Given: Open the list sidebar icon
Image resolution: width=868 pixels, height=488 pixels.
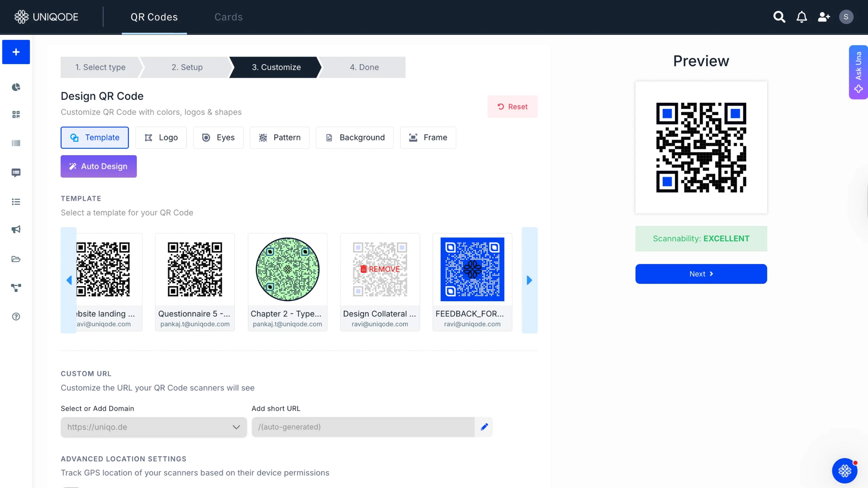Looking at the screenshot, I should [16, 202].
